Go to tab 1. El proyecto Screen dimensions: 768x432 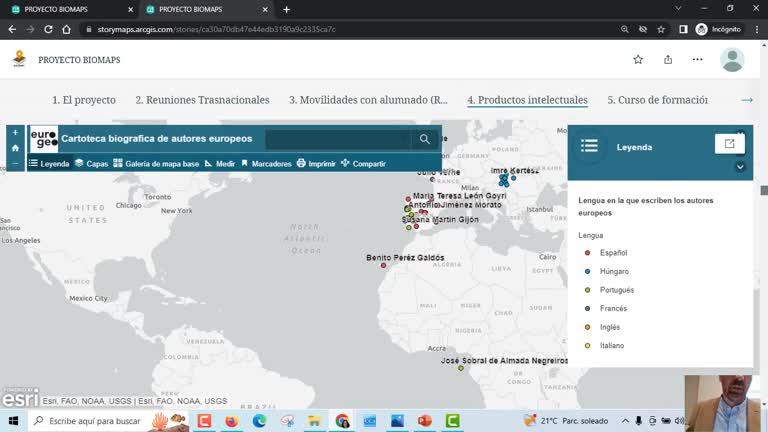click(84, 100)
